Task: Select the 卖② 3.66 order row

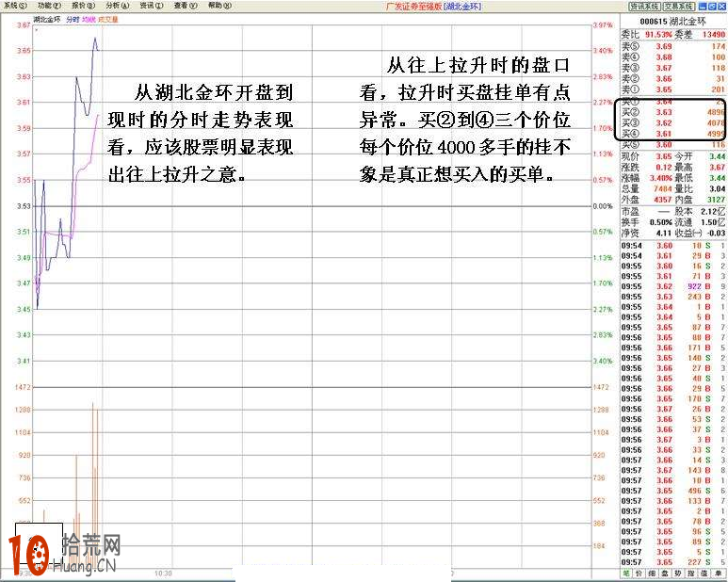Action: tap(673, 78)
